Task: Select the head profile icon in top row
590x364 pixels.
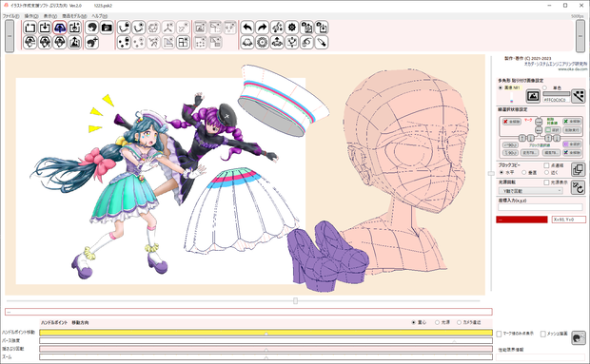Action: click(91, 28)
